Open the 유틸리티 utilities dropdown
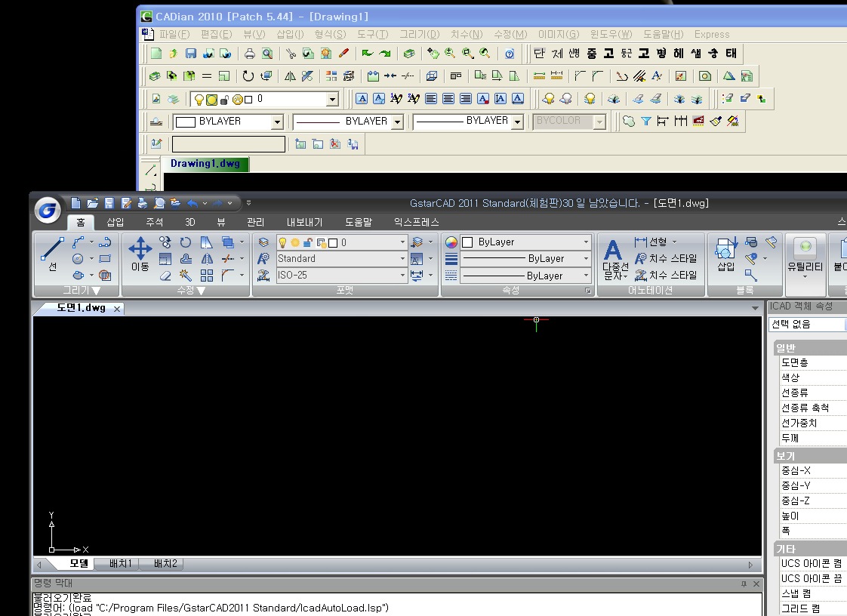This screenshot has height=616, width=847. click(805, 276)
